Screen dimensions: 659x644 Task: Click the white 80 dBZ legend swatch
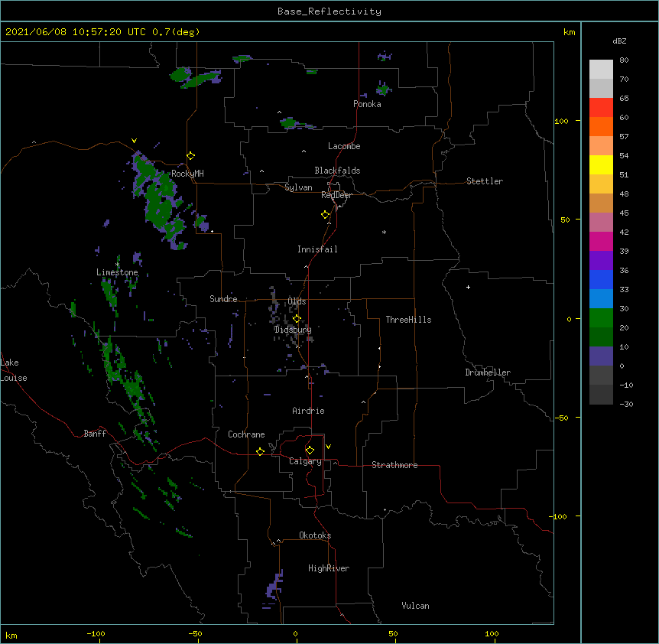(x=601, y=70)
